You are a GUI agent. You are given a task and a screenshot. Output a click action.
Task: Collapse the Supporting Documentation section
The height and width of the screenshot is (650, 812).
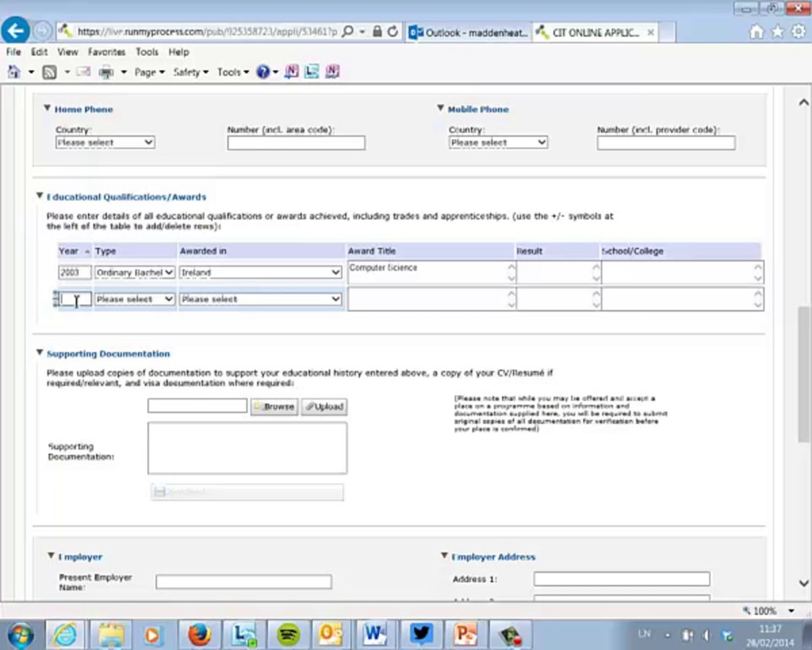(x=40, y=352)
